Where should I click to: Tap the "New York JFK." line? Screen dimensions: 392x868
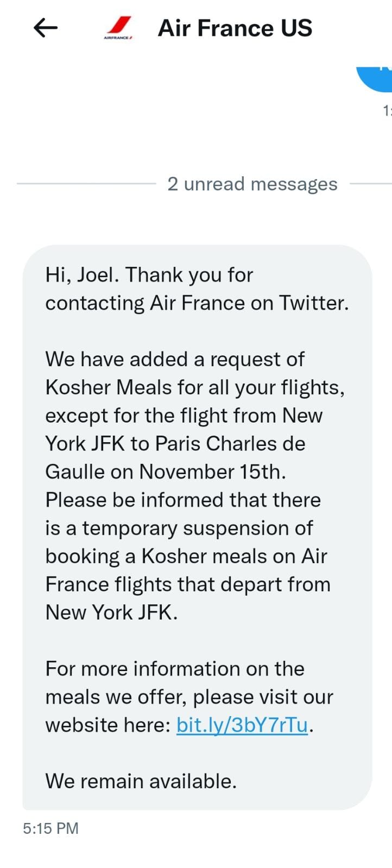(x=112, y=612)
